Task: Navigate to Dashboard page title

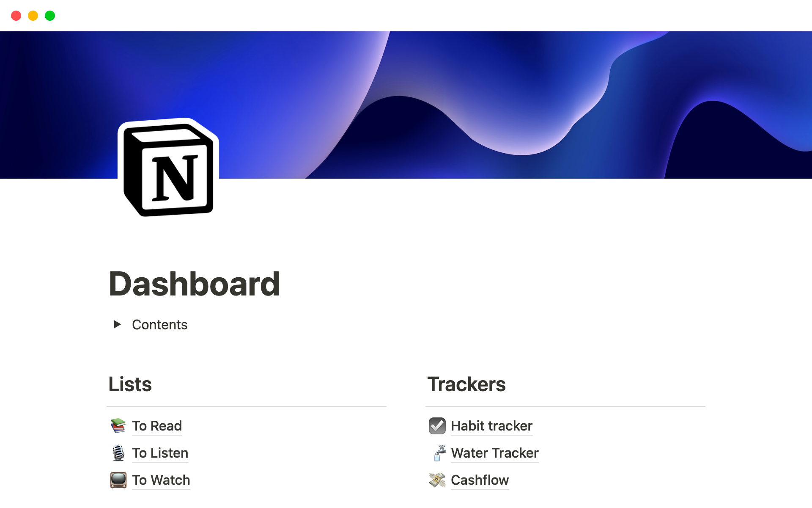Action: (x=193, y=284)
